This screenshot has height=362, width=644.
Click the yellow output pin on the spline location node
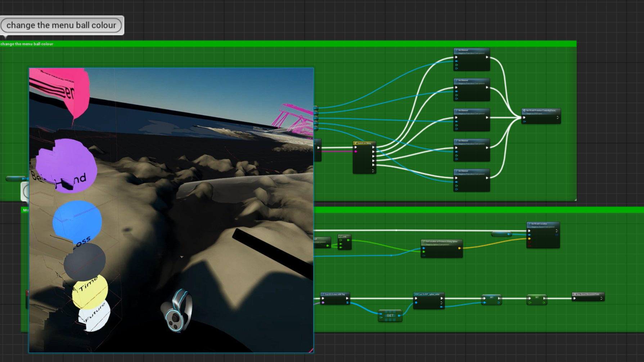coord(459,248)
